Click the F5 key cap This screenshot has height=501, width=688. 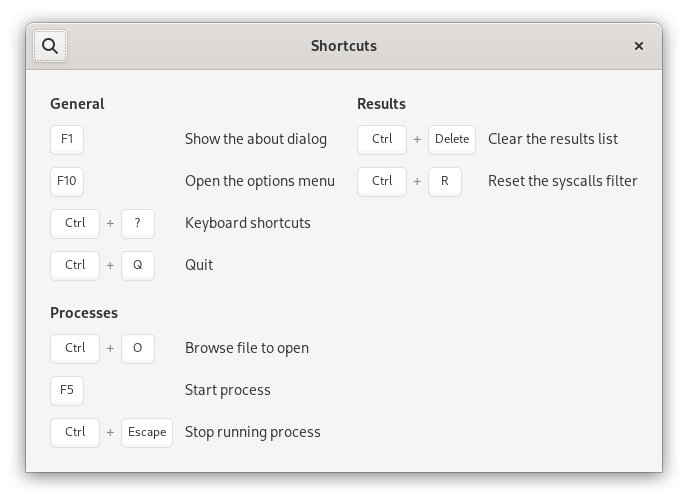(67, 390)
